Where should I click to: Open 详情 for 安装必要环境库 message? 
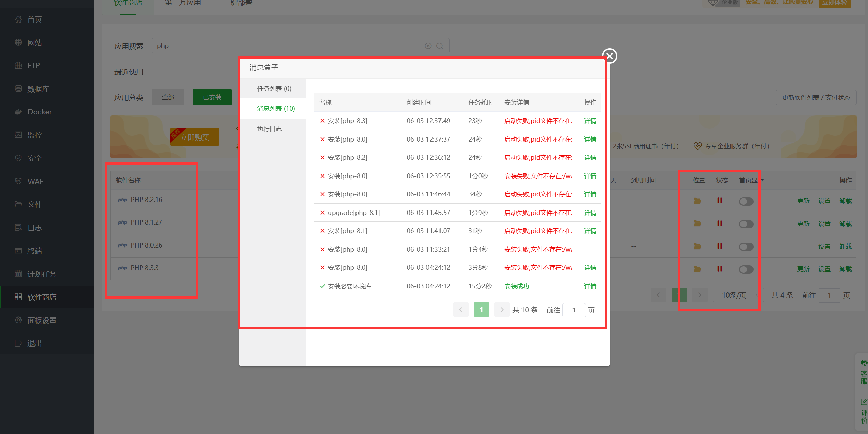click(590, 286)
